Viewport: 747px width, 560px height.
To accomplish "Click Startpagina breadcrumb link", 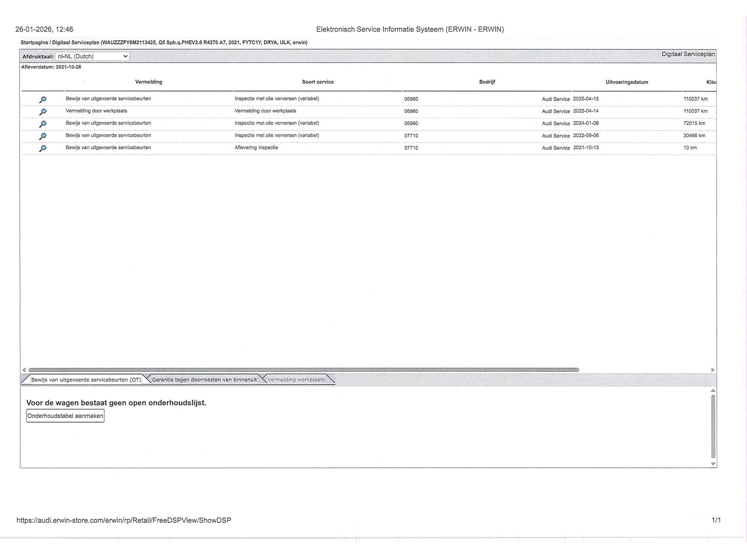I will (34, 42).
